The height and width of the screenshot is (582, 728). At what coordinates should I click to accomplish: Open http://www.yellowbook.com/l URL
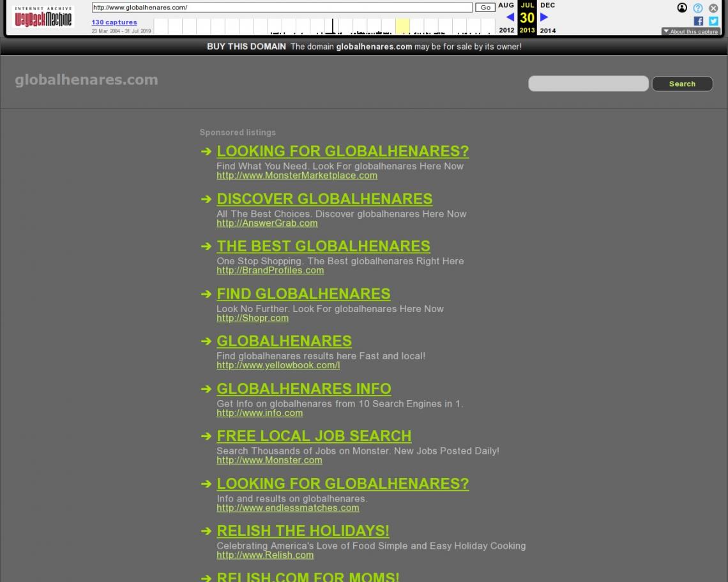(x=278, y=366)
